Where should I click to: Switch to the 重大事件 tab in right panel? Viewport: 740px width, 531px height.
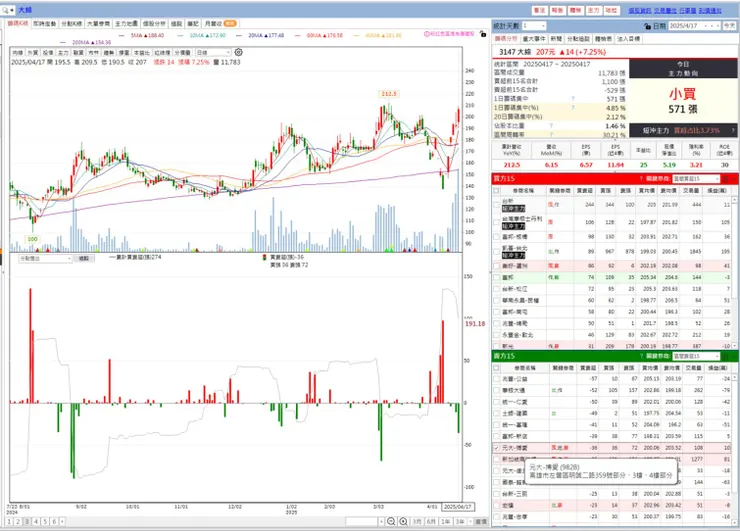[534, 39]
